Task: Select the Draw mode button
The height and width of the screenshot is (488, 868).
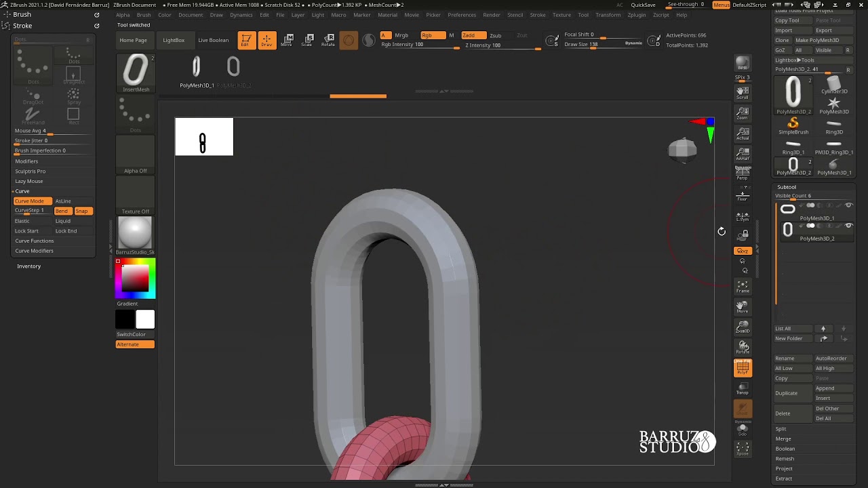Action: click(267, 40)
